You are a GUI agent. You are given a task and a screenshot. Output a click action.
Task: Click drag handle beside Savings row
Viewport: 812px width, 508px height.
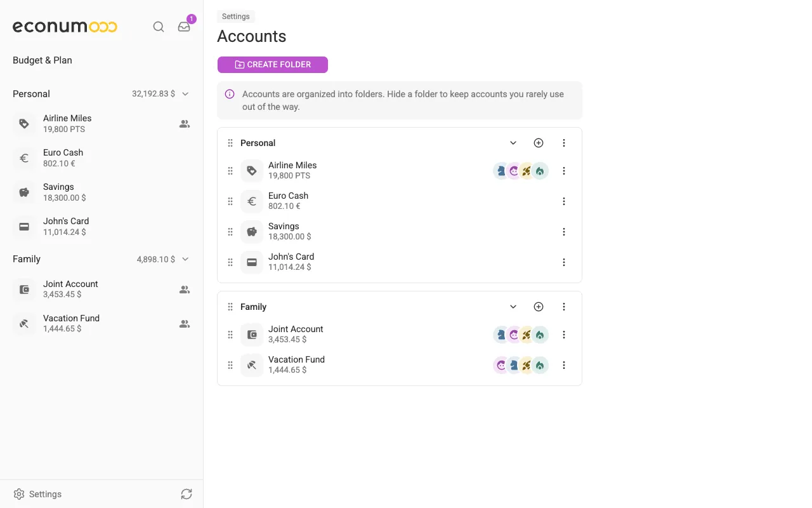(x=230, y=232)
